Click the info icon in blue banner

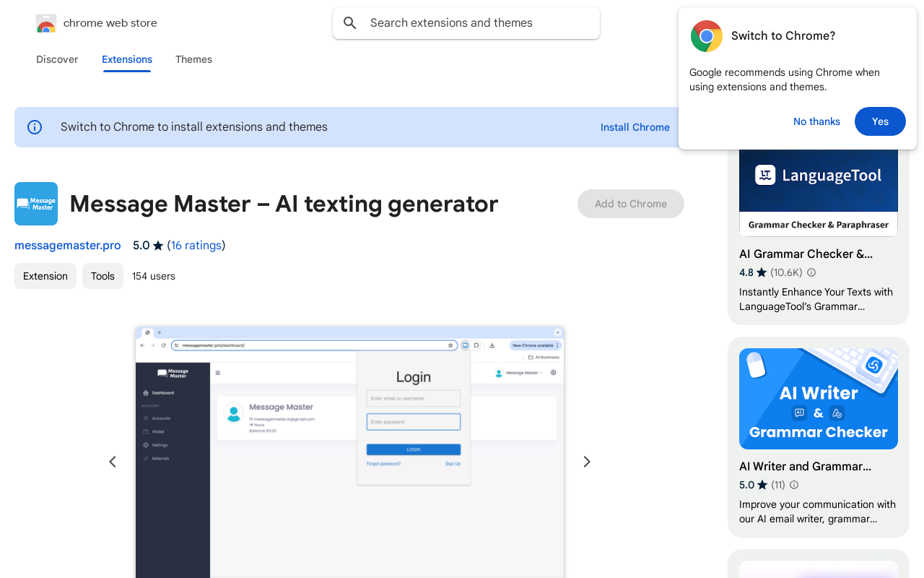(35, 127)
